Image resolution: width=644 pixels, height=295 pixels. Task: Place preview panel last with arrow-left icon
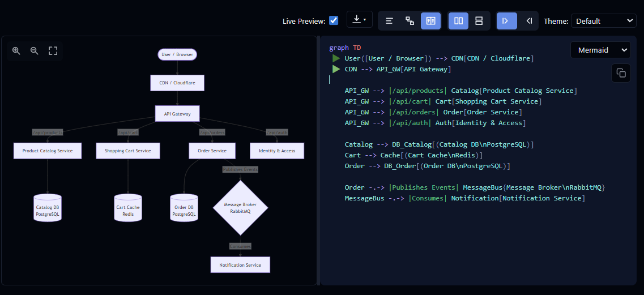pos(528,21)
